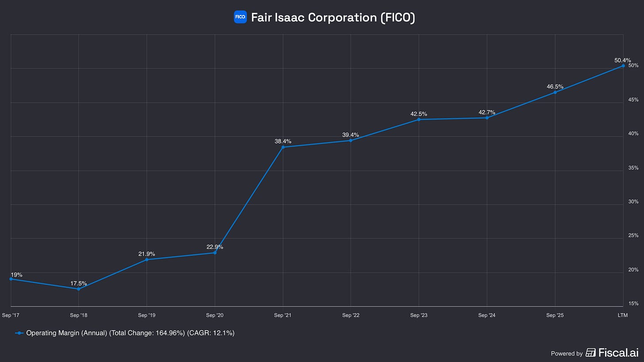Click the 42.5% data label
644x362 pixels.
pyautogui.click(x=419, y=114)
